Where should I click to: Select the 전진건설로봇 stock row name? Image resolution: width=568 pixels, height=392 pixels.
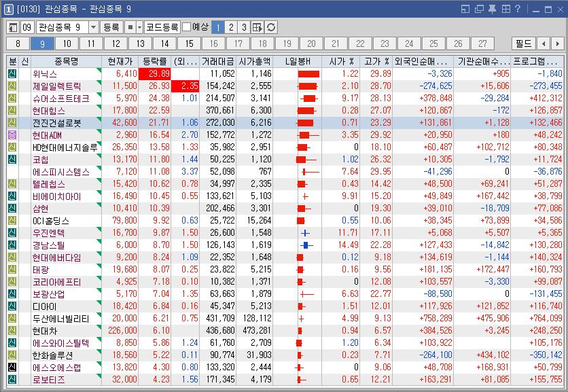pyautogui.click(x=56, y=123)
